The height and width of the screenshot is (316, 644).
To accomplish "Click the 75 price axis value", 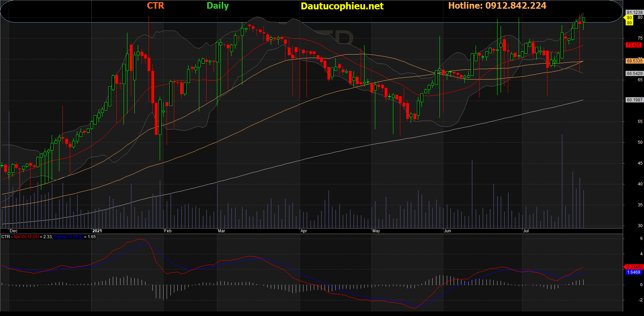I will (x=640, y=38).
